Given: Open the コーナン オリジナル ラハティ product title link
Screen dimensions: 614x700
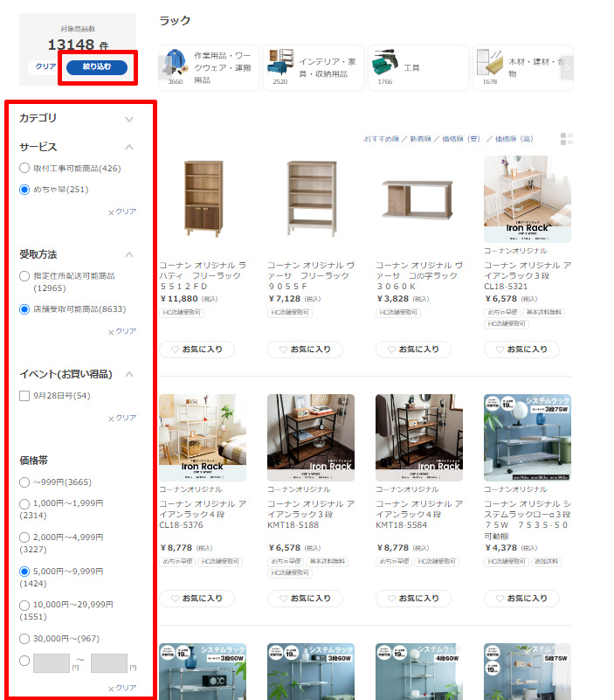Looking at the screenshot, I should tap(203, 276).
